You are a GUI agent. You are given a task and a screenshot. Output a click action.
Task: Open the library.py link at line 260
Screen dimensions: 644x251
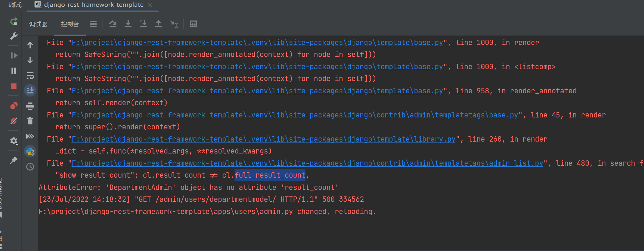click(x=264, y=139)
